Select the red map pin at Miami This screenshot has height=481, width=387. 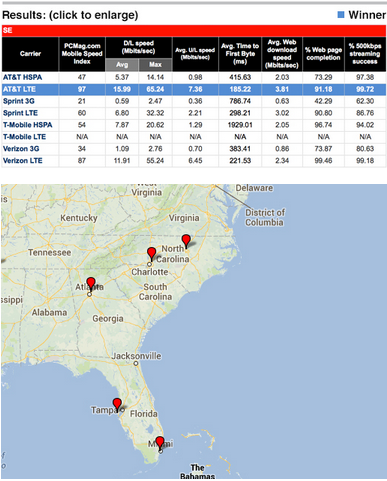[x=160, y=443]
